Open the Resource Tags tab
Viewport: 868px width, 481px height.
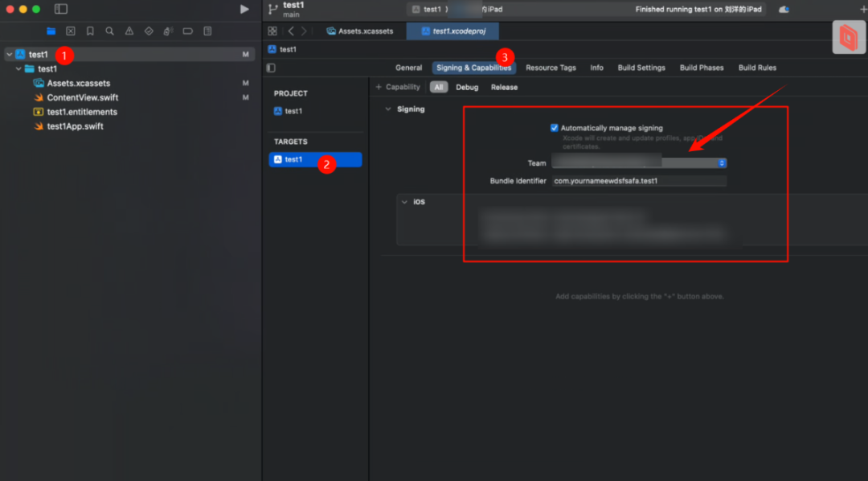point(551,68)
